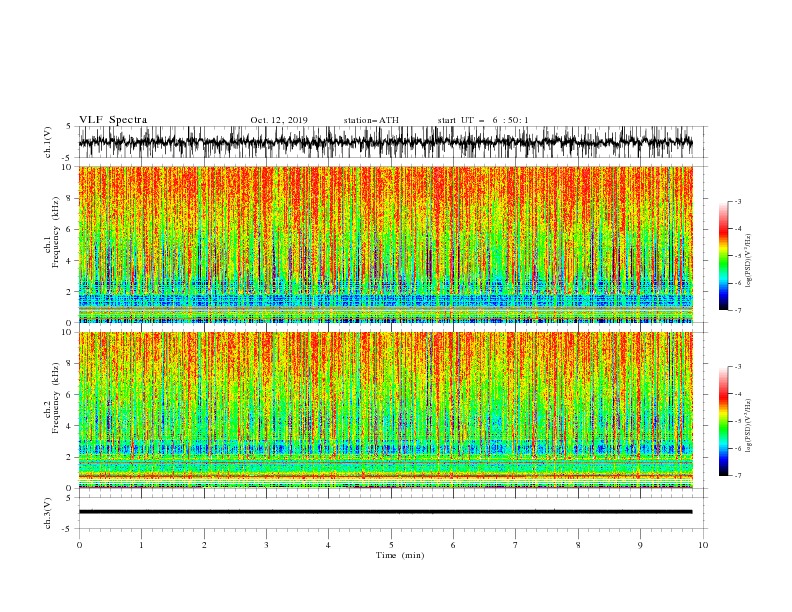Screen dimensions: 792x612
Task: Click time axis tick label "0"
Action: (79, 545)
